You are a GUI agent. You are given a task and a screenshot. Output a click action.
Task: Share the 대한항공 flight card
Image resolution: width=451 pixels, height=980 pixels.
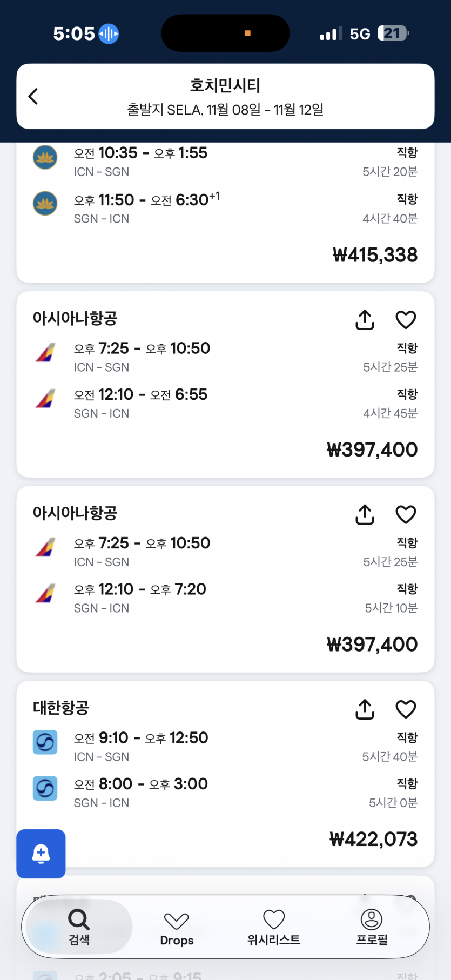pos(365,709)
